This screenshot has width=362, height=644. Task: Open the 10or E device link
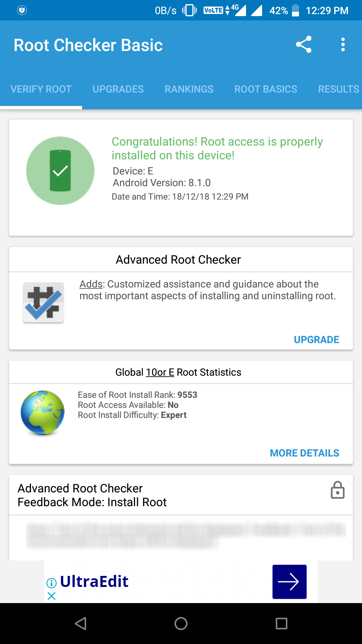(160, 372)
